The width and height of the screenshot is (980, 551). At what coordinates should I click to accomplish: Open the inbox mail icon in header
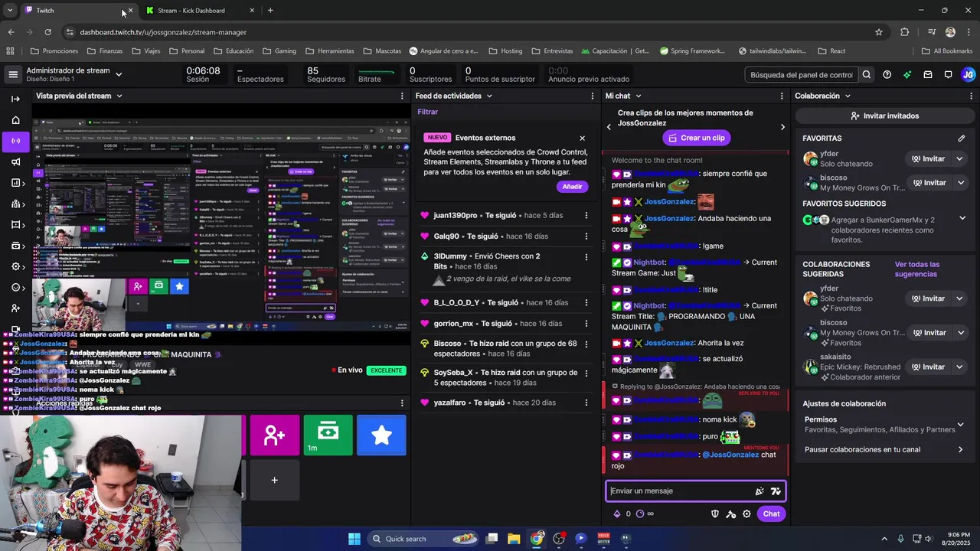point(928,75)
